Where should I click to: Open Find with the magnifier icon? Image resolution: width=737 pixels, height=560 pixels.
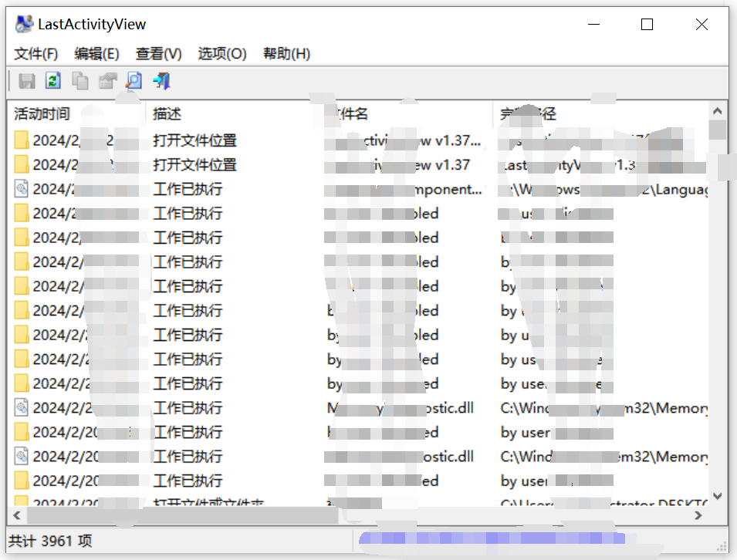click(134, 81)
